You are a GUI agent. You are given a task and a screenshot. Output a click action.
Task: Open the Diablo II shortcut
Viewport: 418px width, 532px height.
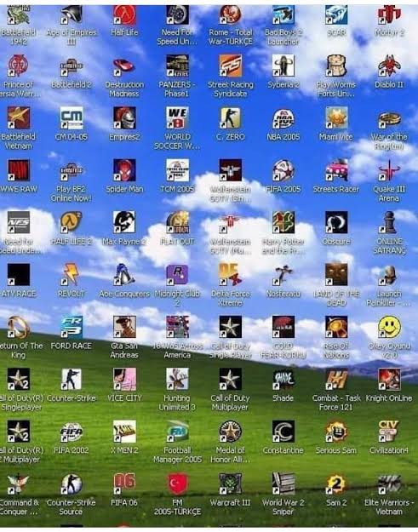pos(389,66)
